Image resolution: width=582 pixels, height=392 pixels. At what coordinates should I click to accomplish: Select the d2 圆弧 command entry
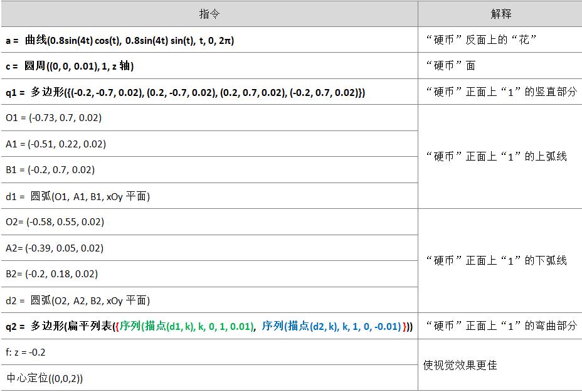pyautogui.click(x=82, y=300)
